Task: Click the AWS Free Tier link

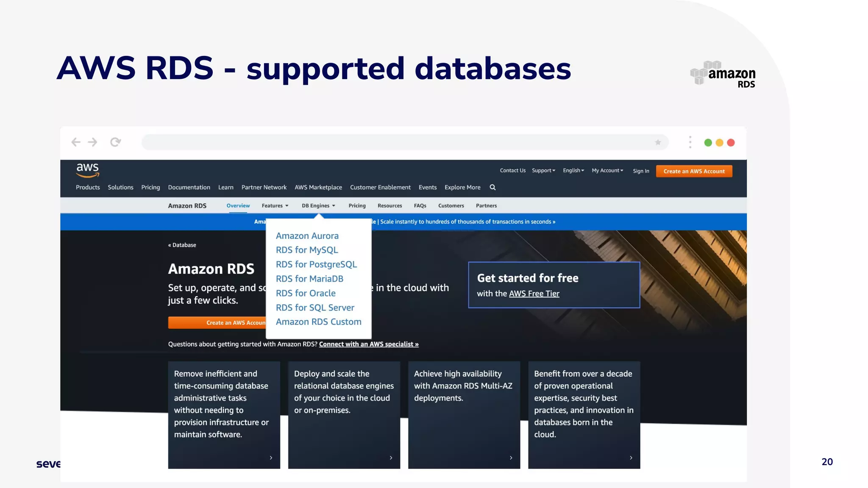Action: tap(534, 294)
